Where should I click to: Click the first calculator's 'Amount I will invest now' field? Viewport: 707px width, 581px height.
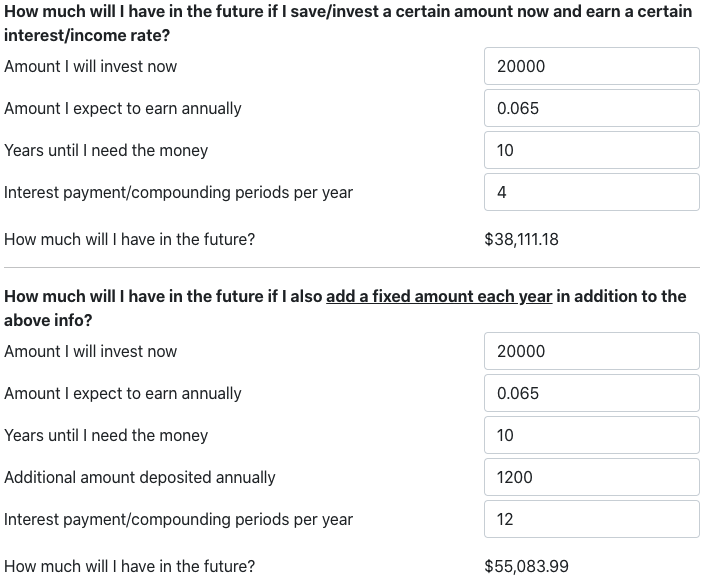point(592,66)
